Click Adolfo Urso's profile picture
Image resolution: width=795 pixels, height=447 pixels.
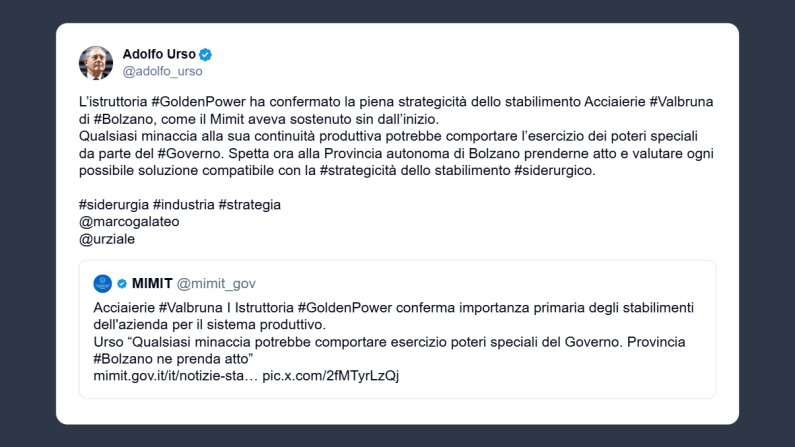96,62
